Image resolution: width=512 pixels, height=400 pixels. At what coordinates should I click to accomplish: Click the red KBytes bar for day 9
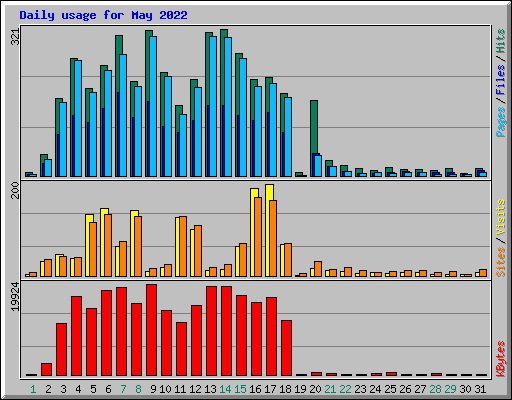(x=151, y=330)
